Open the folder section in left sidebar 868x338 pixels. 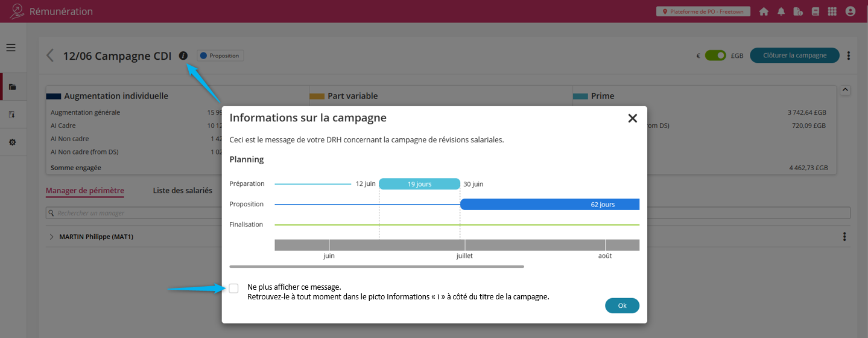(x=12, y=87)
